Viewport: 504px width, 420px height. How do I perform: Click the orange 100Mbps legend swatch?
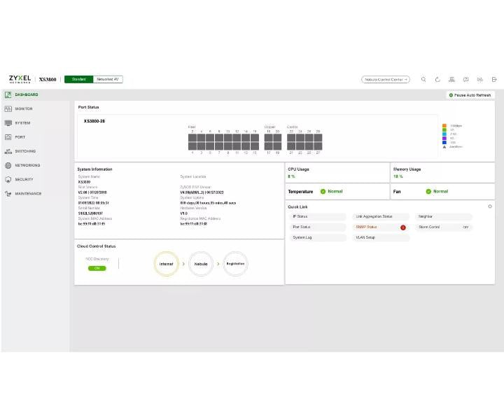pyautogui.click(x=444, y=125)
